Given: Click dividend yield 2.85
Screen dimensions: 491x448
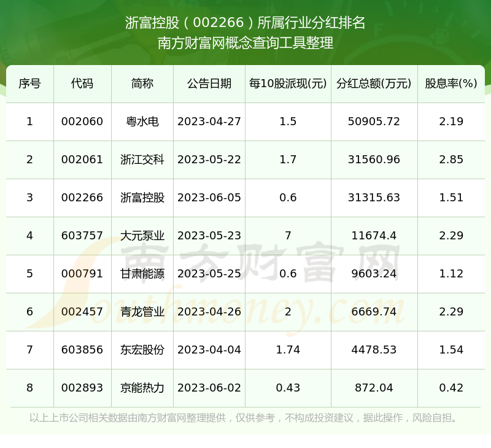Looking at the screenshot, I should (451, 160).
